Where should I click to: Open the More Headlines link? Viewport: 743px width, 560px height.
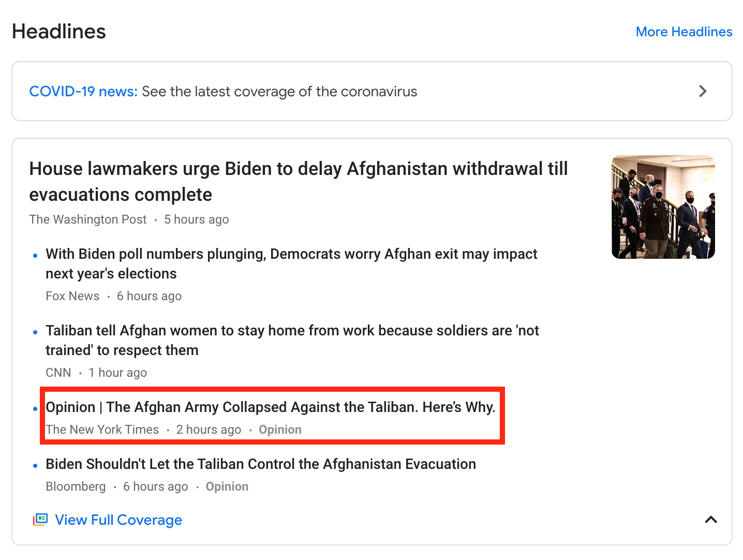(x=683, y=32)
